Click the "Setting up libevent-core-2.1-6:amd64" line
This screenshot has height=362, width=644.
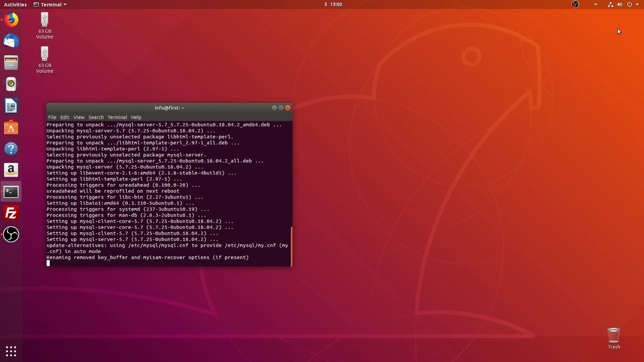pyautogui.click(x=141, y=173)
